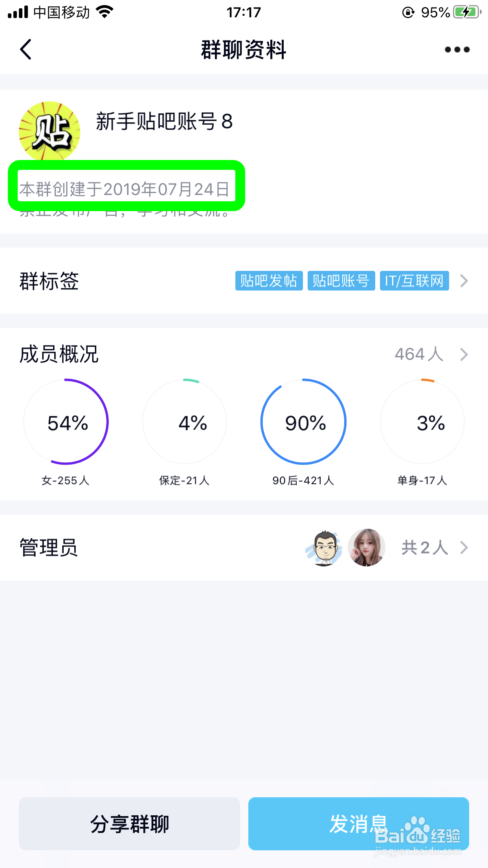Screen dimensions: 488x868
Task: Tap the group creation date text
Action: [125, 189]
